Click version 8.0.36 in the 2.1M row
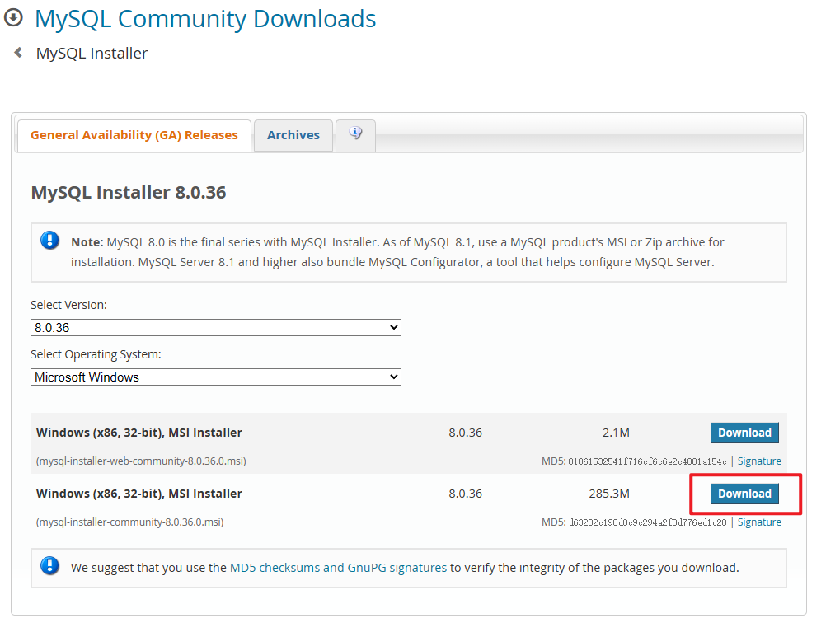840x632 pixels. 466,433
